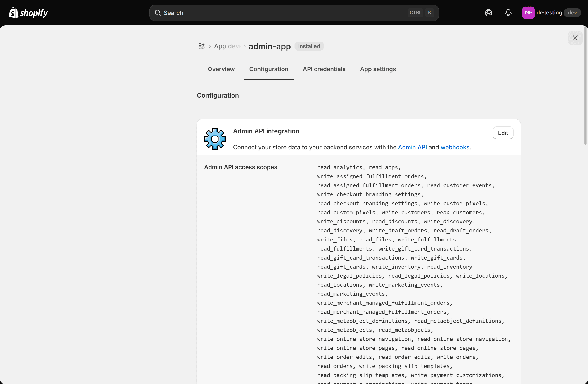Click the apps grid breadcrumb icon
The height and width of the screenshot is (384, 588).
click(201, 46)
